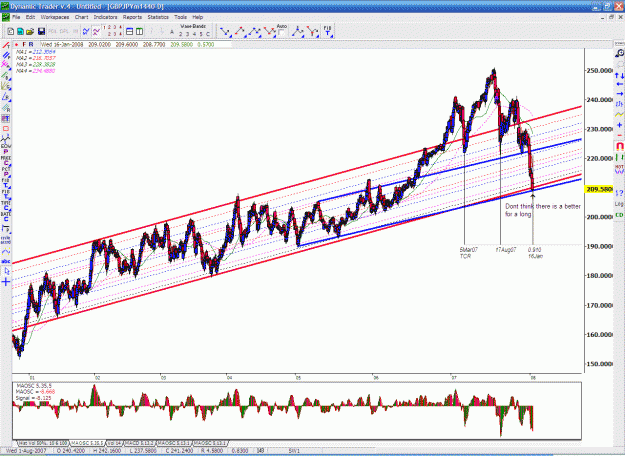Toggle the Log scale button at right

click(x=619, y=204)
